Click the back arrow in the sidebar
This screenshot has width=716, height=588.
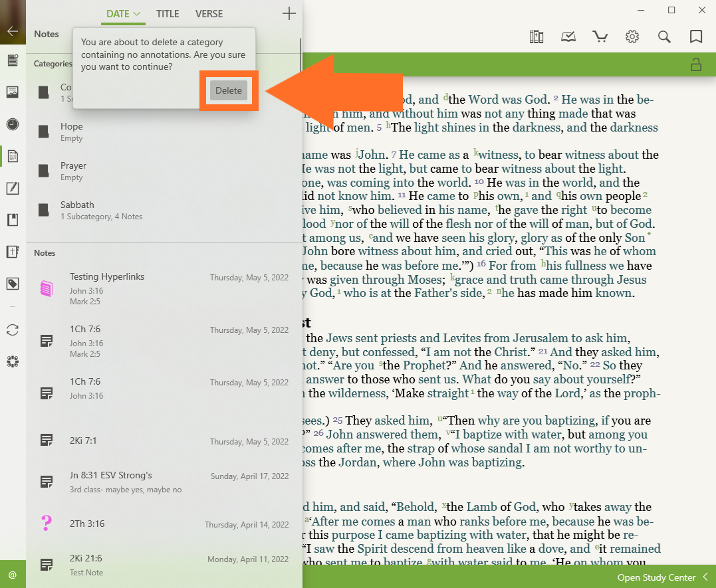12,31
